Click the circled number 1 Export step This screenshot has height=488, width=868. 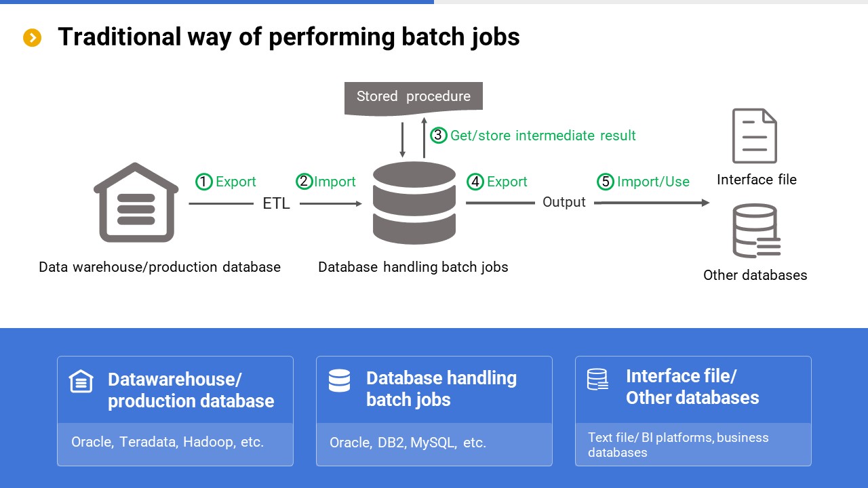226,182
